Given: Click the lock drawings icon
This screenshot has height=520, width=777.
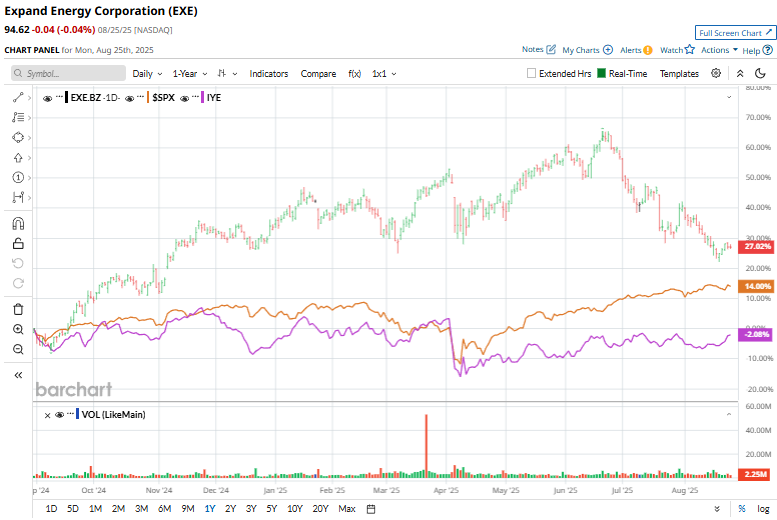Looking at the screenshot, I should pos(18,243).
